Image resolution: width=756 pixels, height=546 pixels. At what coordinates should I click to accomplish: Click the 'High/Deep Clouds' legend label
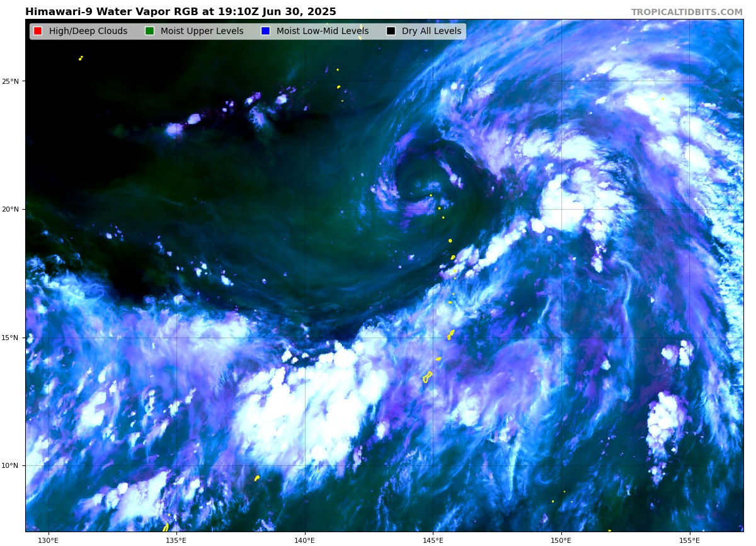pos(88,31)
